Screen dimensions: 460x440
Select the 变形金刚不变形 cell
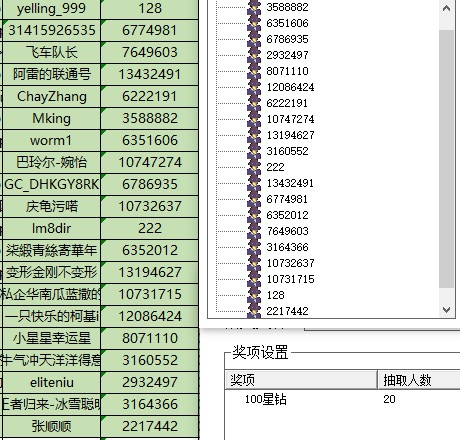tap(51, 272)
